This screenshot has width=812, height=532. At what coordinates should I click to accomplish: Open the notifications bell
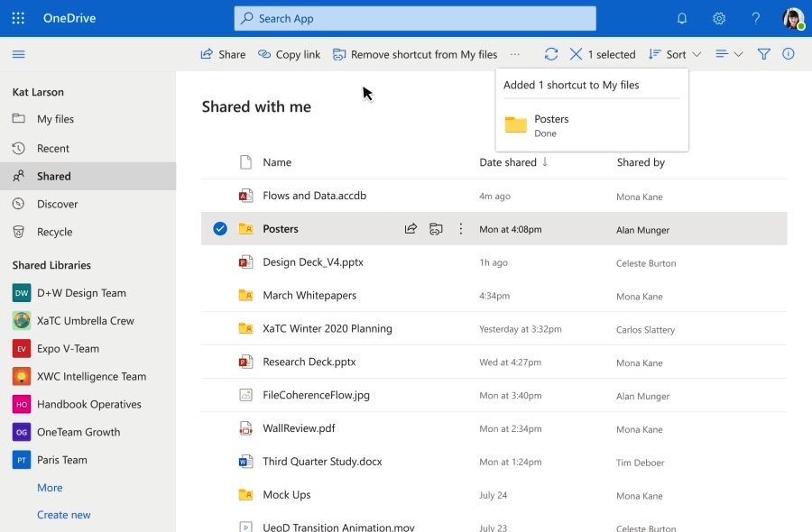point(682,18)
